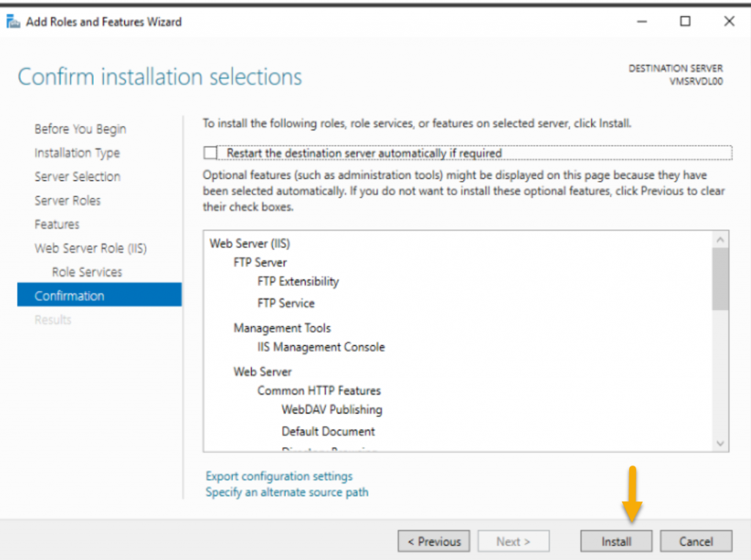Click the highlighted Confirmation step
Viewport: 751px width, 560px height.
tap(70, 295)
